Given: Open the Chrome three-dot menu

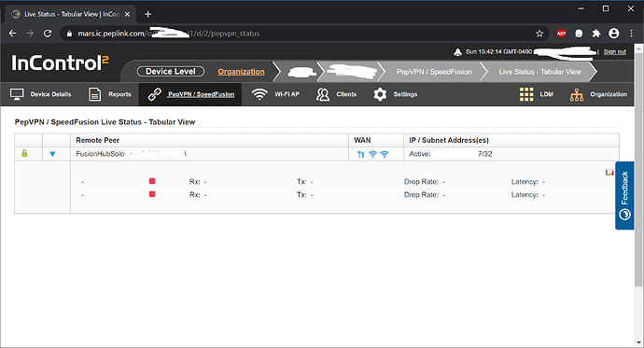Looking at the screenshot, I should click(631, 34).
